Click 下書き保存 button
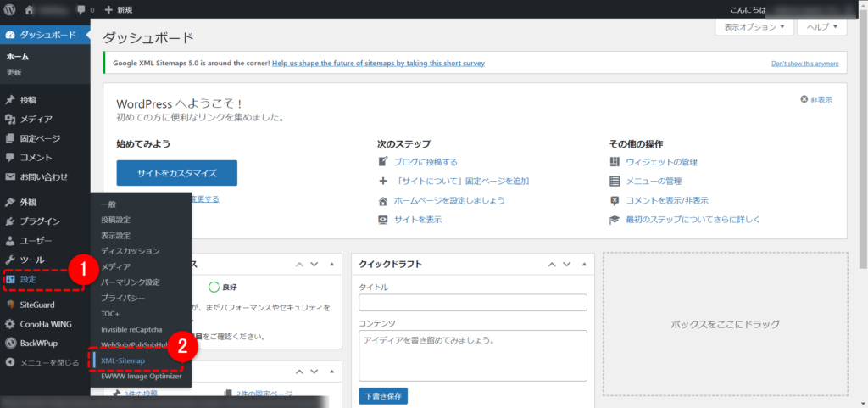 (383, 396)
